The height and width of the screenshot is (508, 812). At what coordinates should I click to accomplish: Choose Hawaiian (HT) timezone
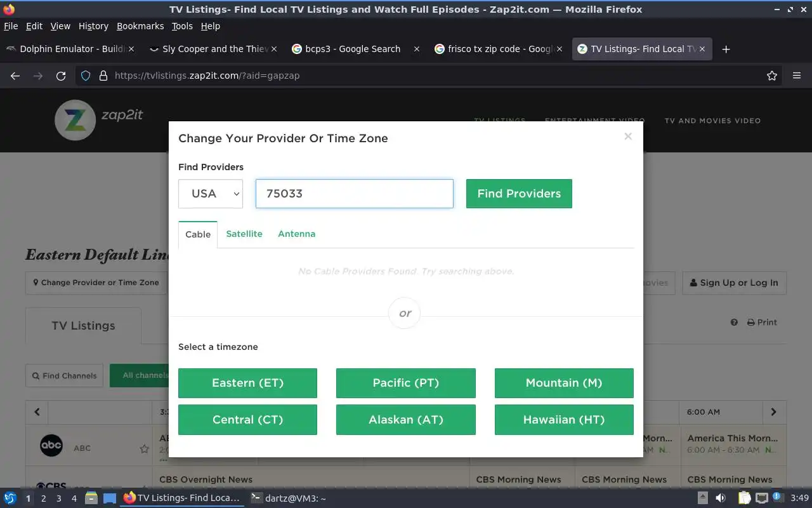[x=564, y=420]
